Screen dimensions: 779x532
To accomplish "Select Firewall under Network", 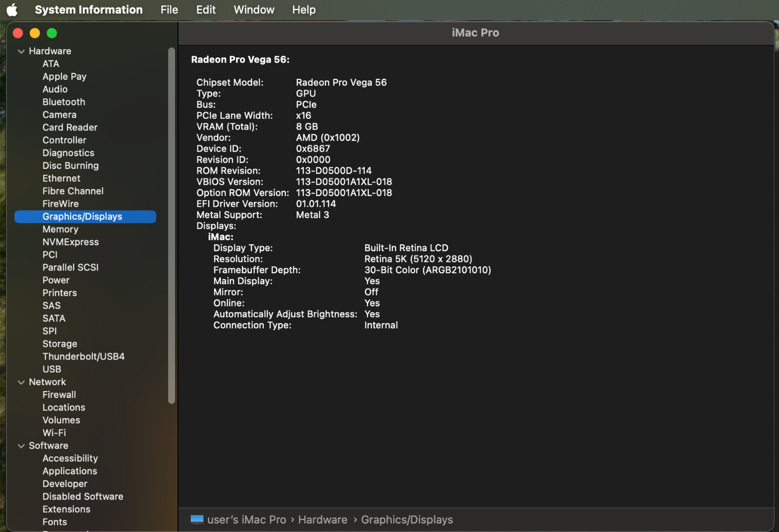I will click(x=59, y=395).
